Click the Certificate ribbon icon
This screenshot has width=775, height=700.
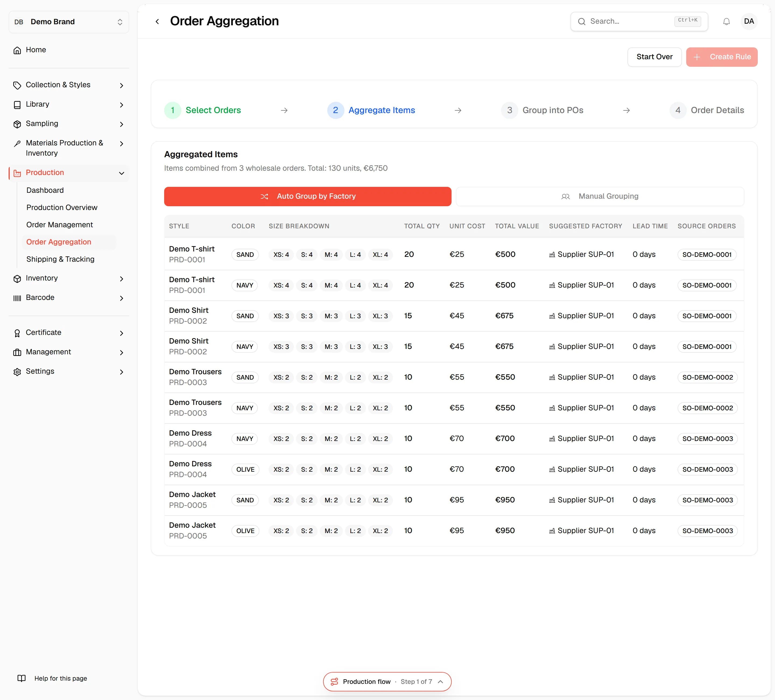click(17, 333)
